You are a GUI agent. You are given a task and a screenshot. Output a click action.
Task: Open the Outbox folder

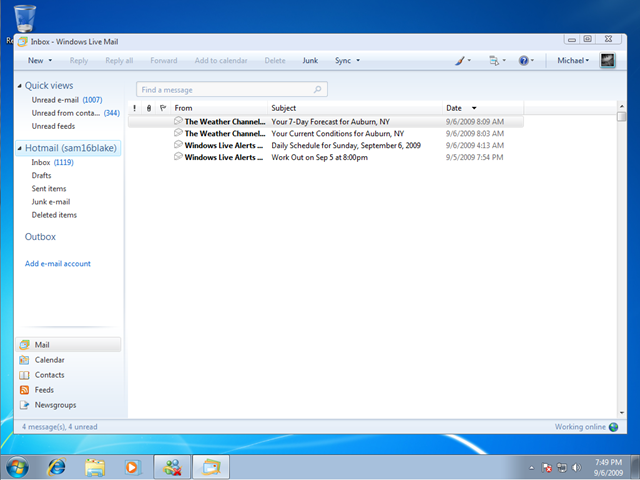(40, 237)
